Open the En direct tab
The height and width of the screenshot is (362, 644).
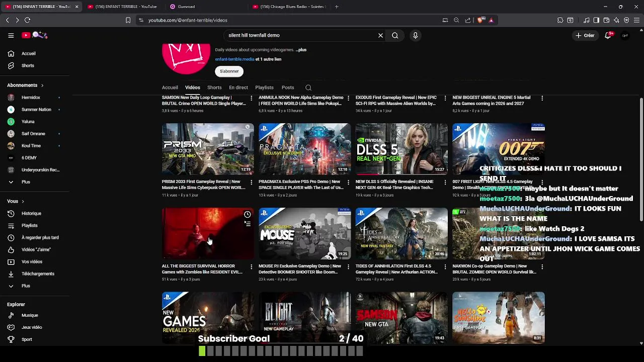[x=238, y=87]
